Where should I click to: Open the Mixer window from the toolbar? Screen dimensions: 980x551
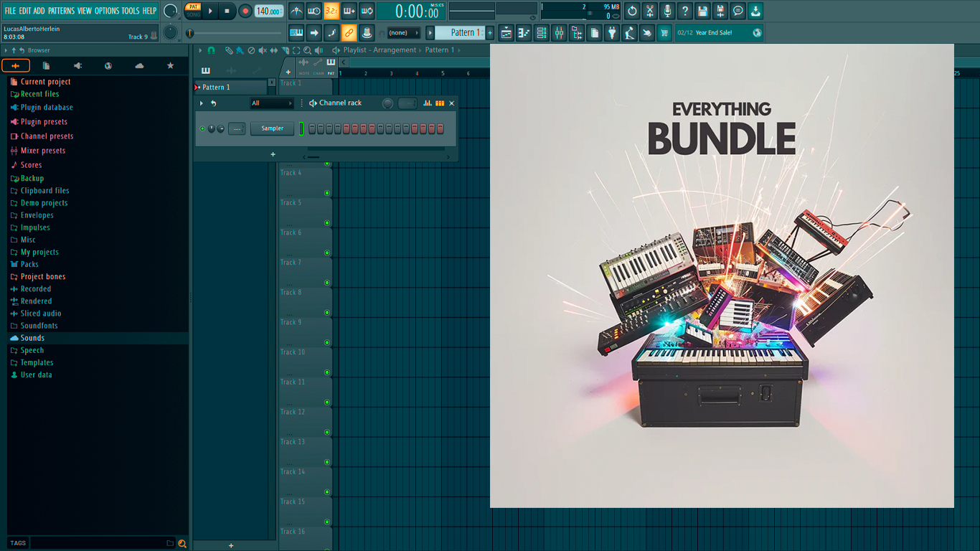[559, 33]
